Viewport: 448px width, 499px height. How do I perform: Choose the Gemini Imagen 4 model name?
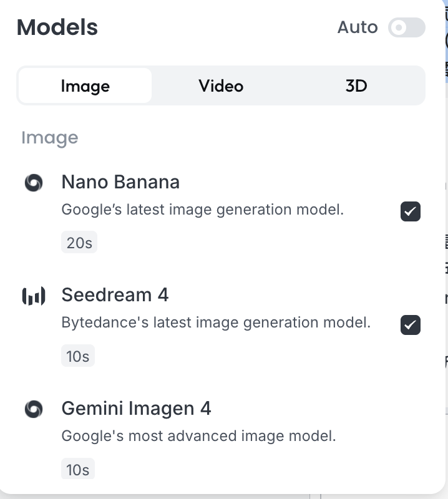(136, 409)
